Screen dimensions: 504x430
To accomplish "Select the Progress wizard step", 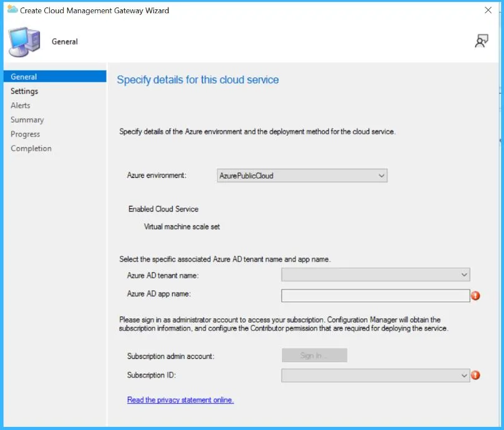I will (x=26, y=134).
